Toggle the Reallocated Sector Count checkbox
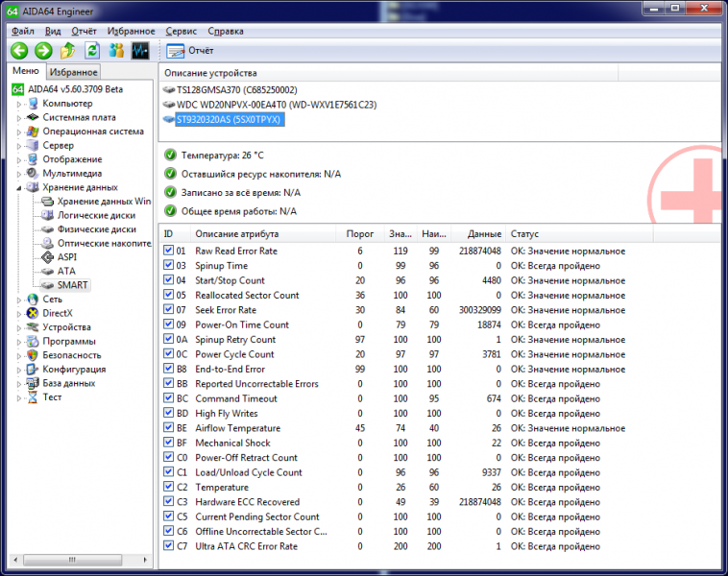This screenshot has height=576, width=728. coord(168,295)
